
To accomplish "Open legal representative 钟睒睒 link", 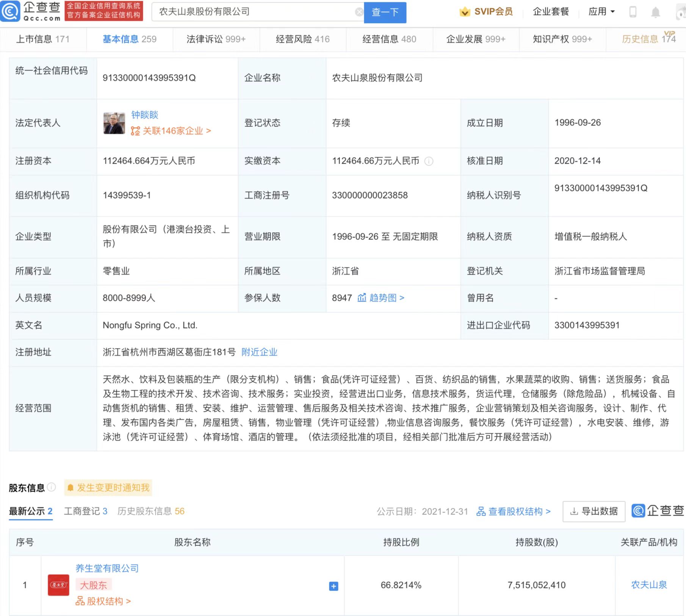I will [x=145, y=115].
